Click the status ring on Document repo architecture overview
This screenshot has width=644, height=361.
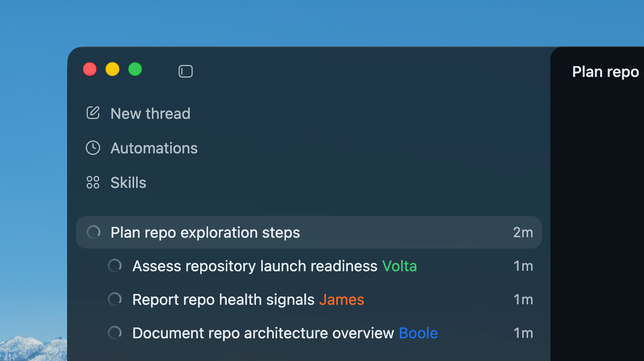point(114,332)
